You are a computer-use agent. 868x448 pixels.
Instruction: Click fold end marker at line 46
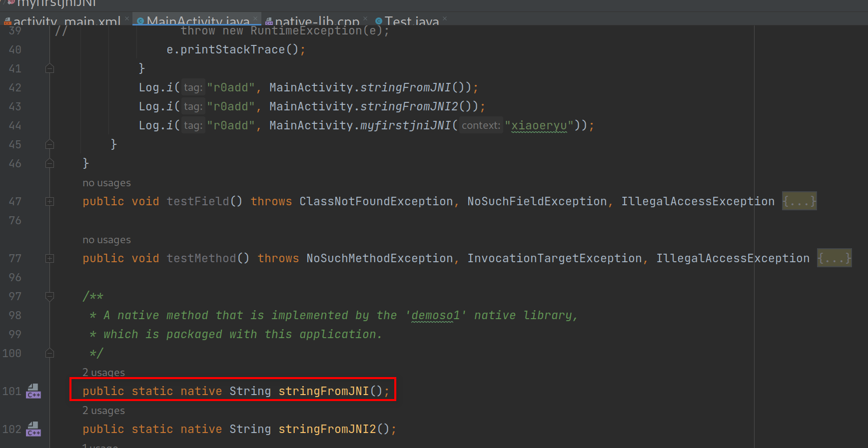(49, 163)
